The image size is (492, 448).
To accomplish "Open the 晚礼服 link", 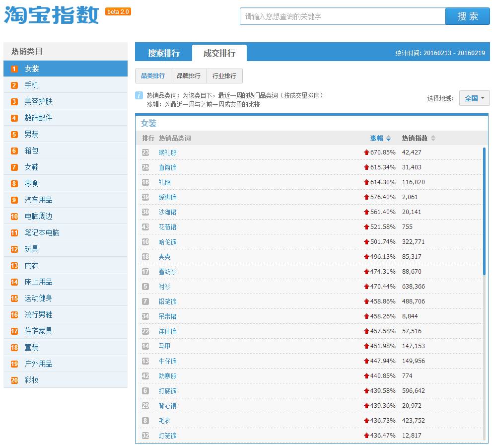I will 167,152.
